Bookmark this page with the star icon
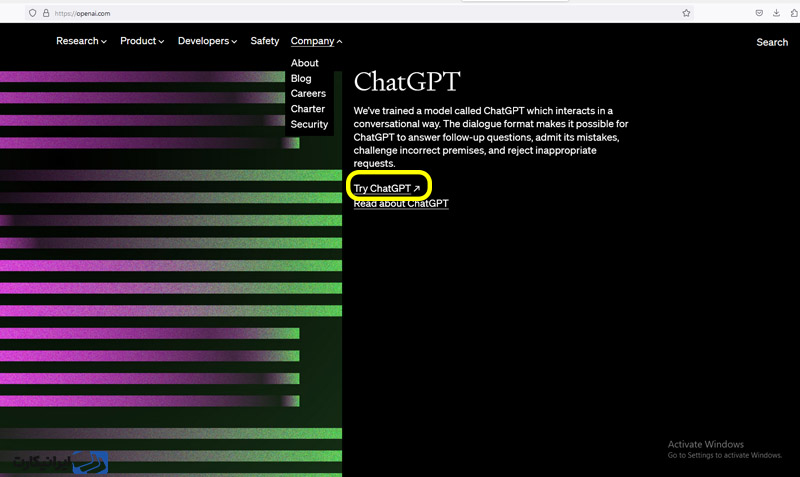This screenshot has height=477, width=800. (x=686, y=13)
